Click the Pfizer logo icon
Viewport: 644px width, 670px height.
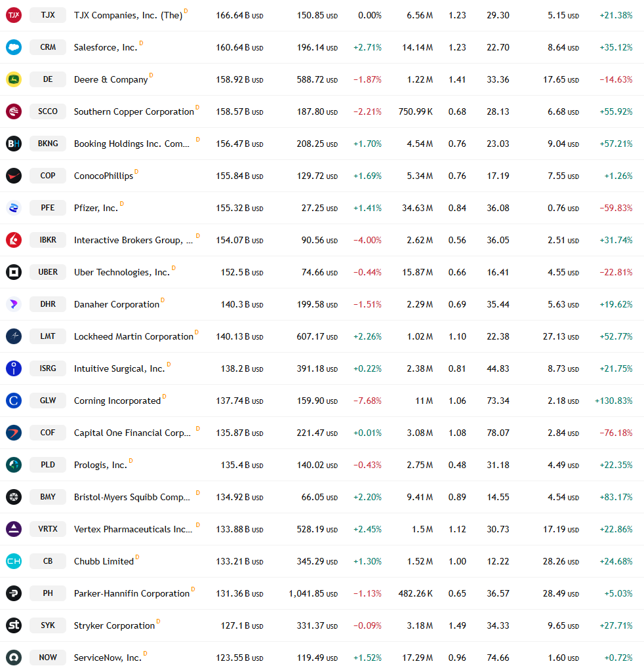click(x=14, y=208)
